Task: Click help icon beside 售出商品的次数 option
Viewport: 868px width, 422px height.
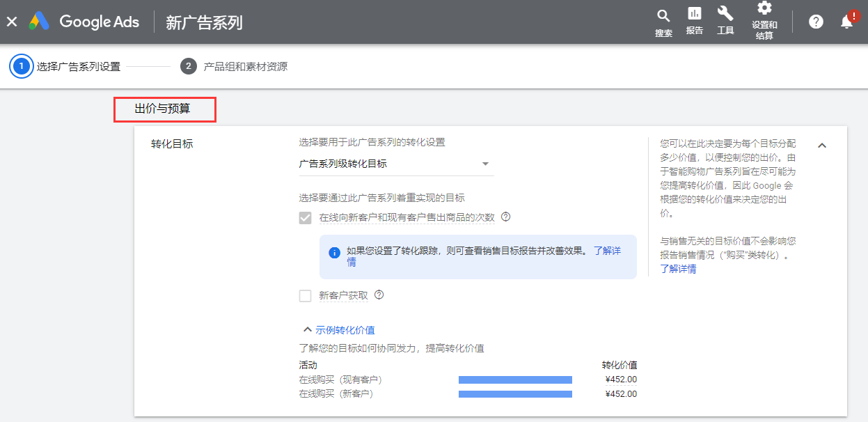Action: [x=506, y=217]
